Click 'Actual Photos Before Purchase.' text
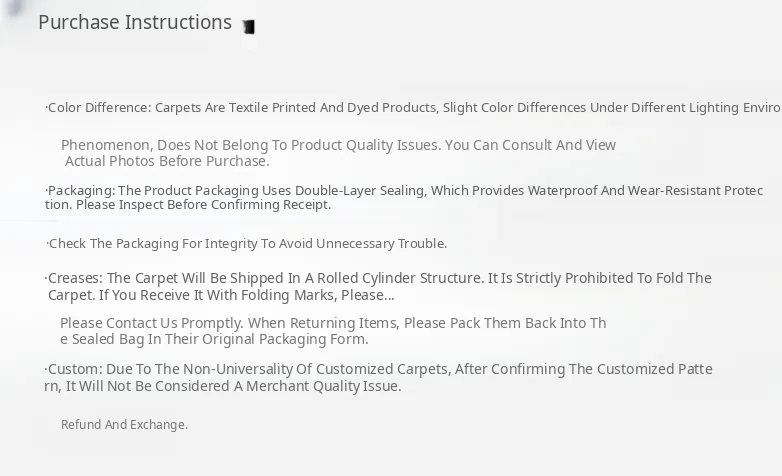 (167, 161)
